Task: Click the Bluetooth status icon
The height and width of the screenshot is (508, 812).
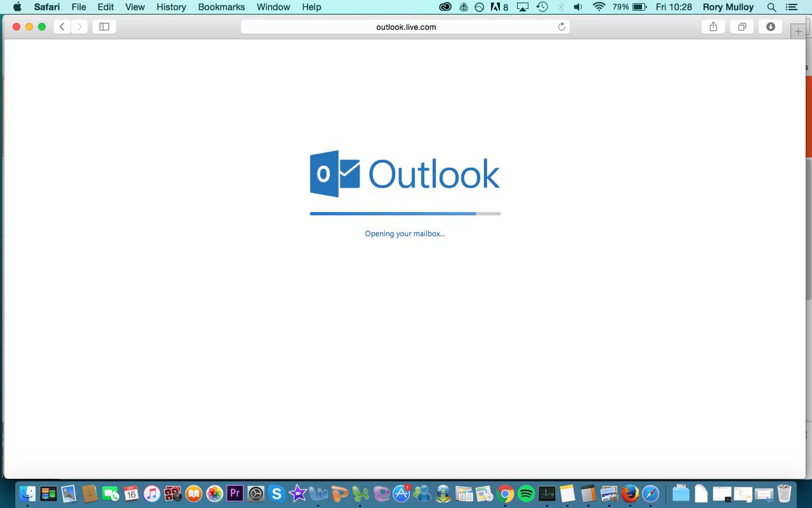Action: tap(560, 7)
